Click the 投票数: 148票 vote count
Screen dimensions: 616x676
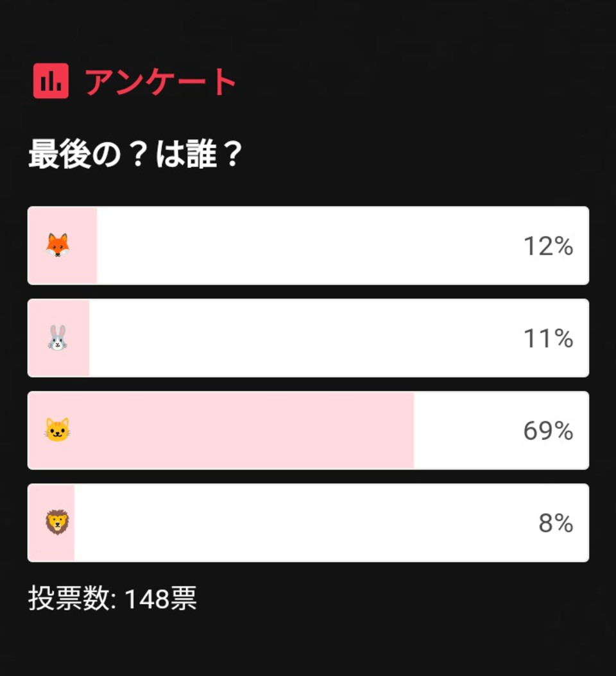112,598
